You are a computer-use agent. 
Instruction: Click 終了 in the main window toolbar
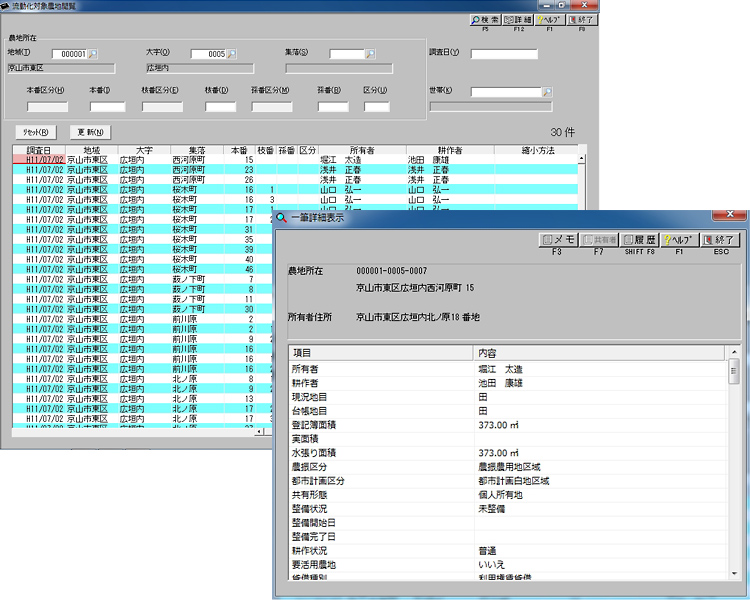click(581, 20)
